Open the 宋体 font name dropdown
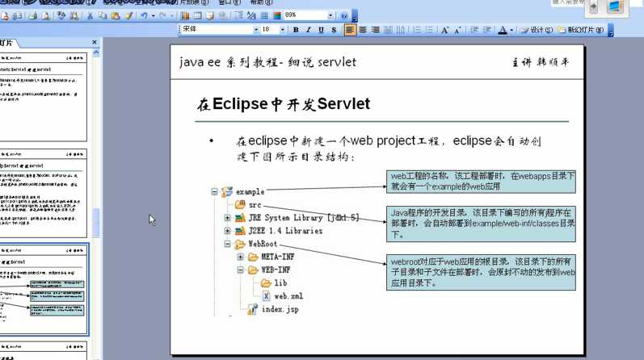 pyautogui.click(x=256, y=30)
